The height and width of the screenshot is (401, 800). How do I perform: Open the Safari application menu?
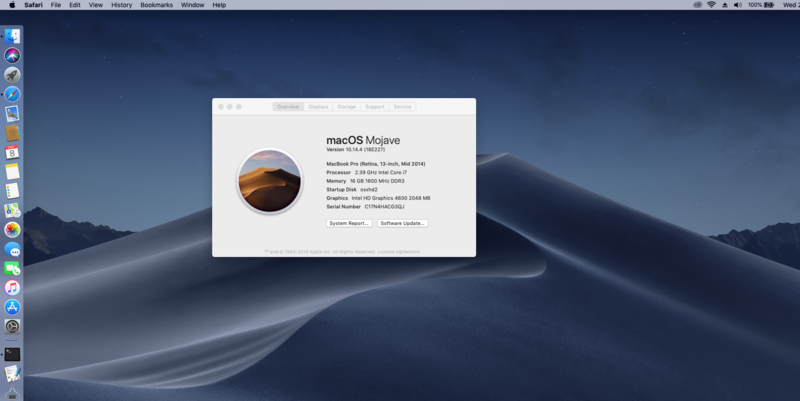point(34,5)
